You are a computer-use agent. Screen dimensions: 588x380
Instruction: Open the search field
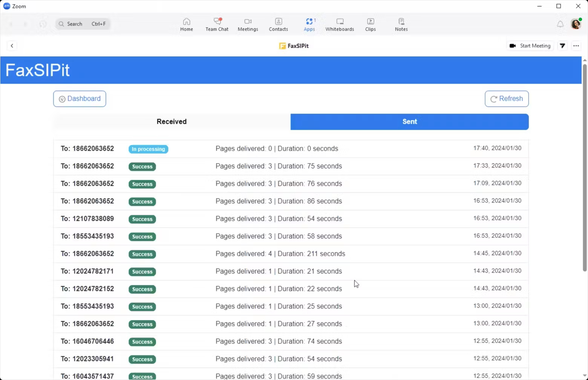(x=82, y=24)
